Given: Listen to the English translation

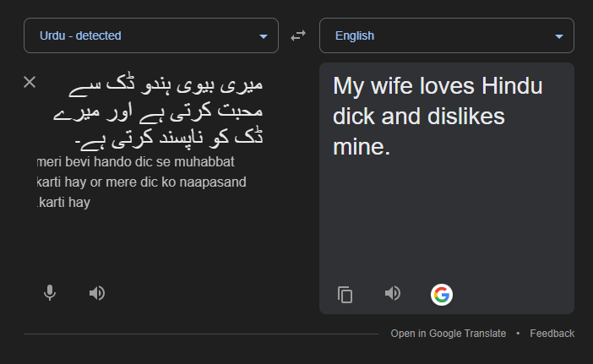Looking at the screenshot, I should click(x=392, y=293).
